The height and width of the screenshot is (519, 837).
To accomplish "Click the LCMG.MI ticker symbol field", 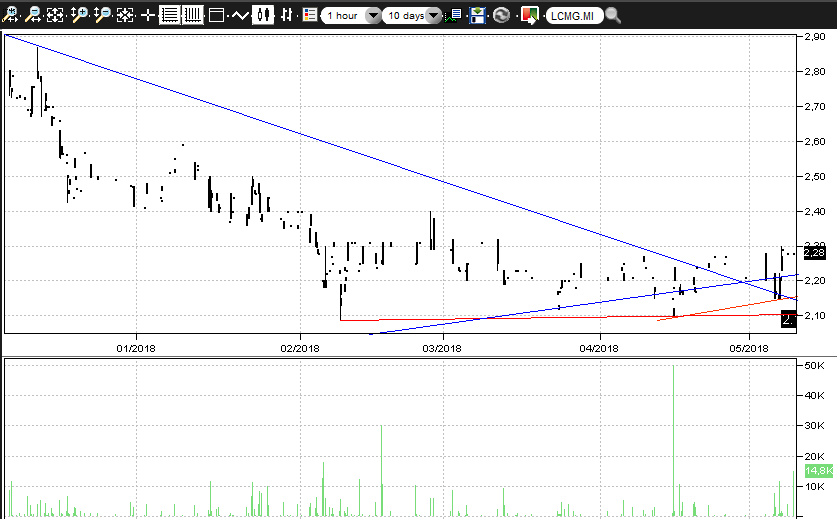I will (x=574, y=15).
